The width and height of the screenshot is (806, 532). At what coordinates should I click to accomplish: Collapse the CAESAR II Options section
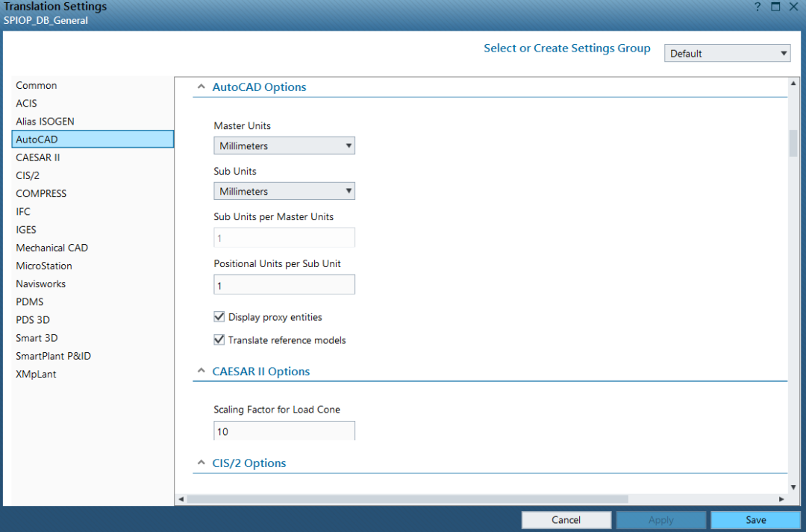point(201,371)
